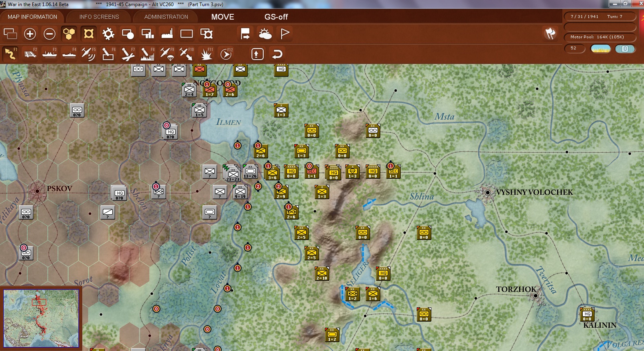Select the HQ unit at Kalinin
Viewport: 644px width, 351px height.
587,314
